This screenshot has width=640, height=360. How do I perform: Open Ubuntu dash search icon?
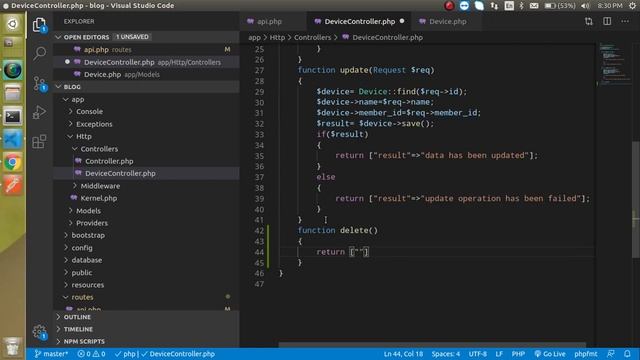pyautogui.click(x=13, y=24)
